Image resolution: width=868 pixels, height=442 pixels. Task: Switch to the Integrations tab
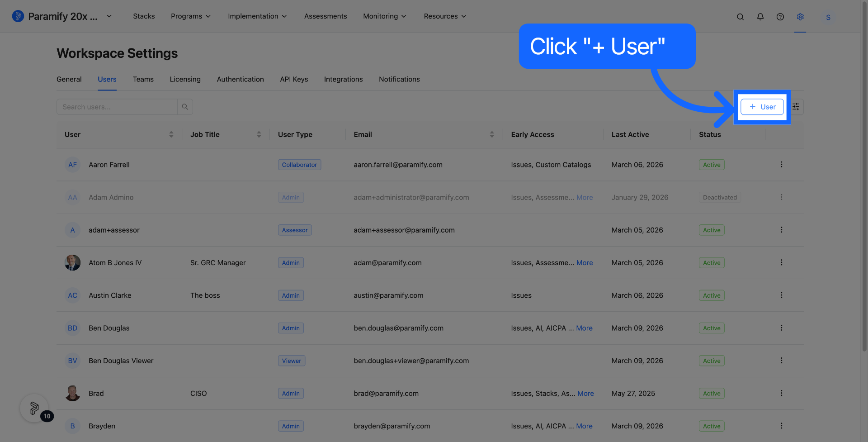pyautogui.click(x=344, y=79)
